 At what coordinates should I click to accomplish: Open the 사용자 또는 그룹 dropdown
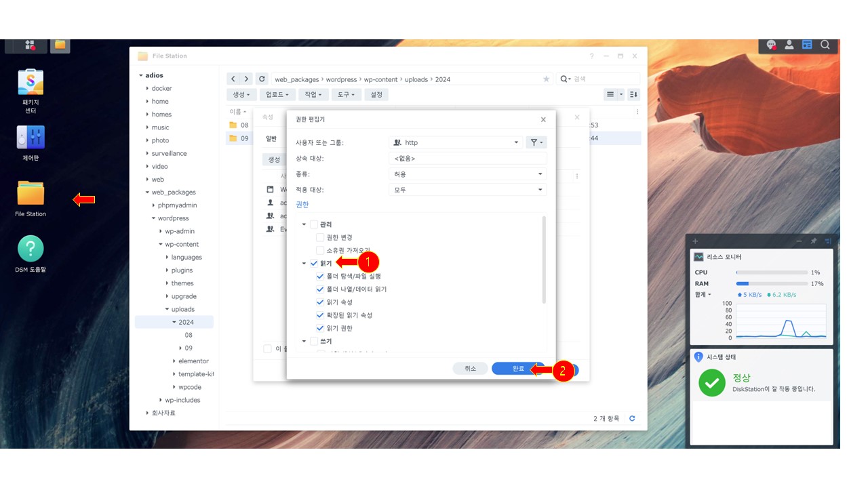(467, 142)
